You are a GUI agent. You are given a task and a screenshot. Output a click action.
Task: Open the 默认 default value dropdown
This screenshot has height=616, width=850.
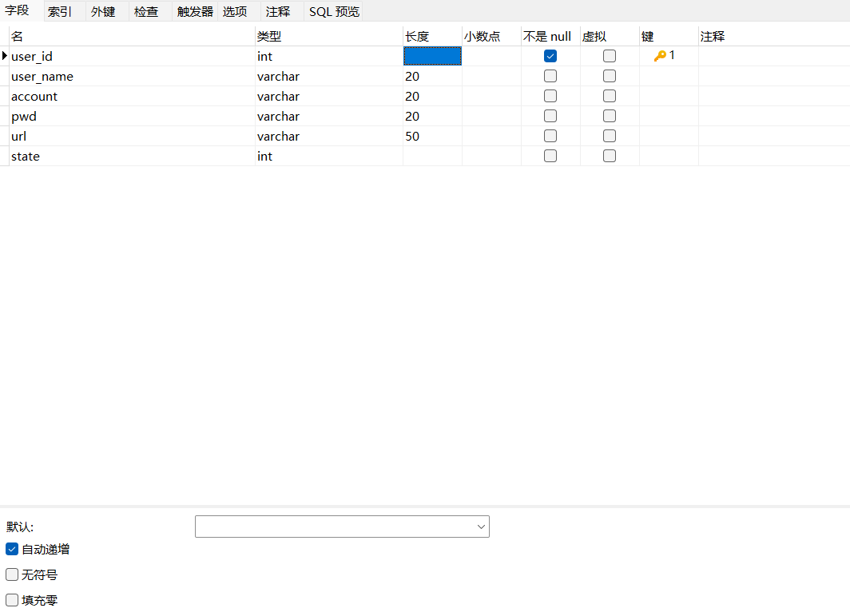click(481, 527)
